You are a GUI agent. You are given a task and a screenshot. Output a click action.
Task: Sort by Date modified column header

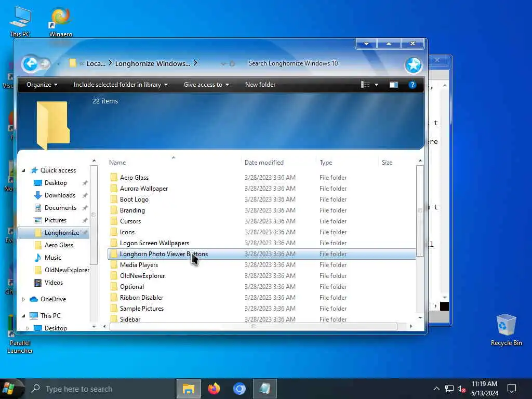[x=278, y=163]
